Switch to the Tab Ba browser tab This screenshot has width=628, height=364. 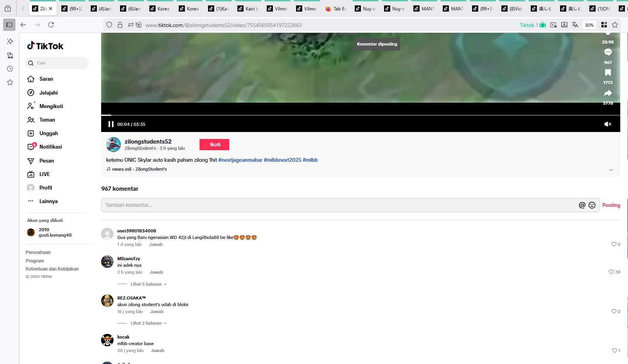tap(336, 8)
